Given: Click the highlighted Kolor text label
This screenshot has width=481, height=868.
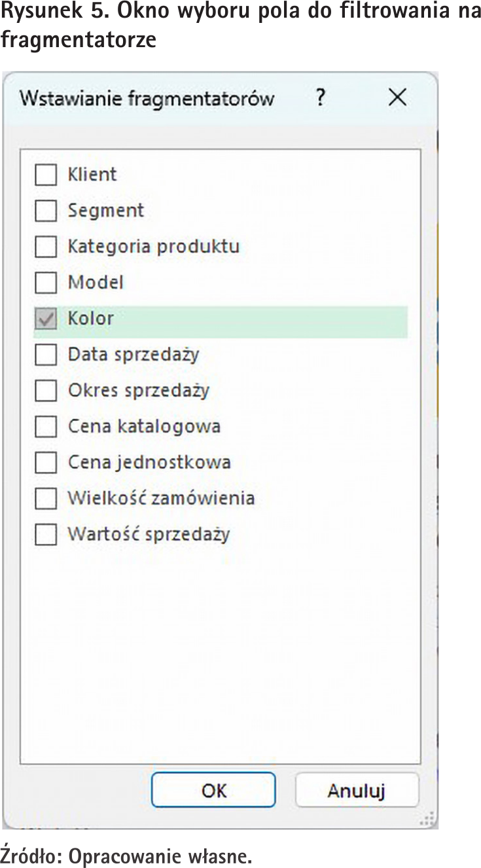Looking at the screenshot, I should (x=91, y=319).
